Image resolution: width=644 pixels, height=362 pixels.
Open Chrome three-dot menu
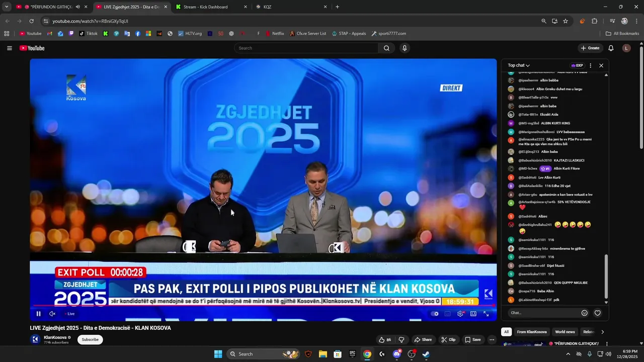coord(636,21)
